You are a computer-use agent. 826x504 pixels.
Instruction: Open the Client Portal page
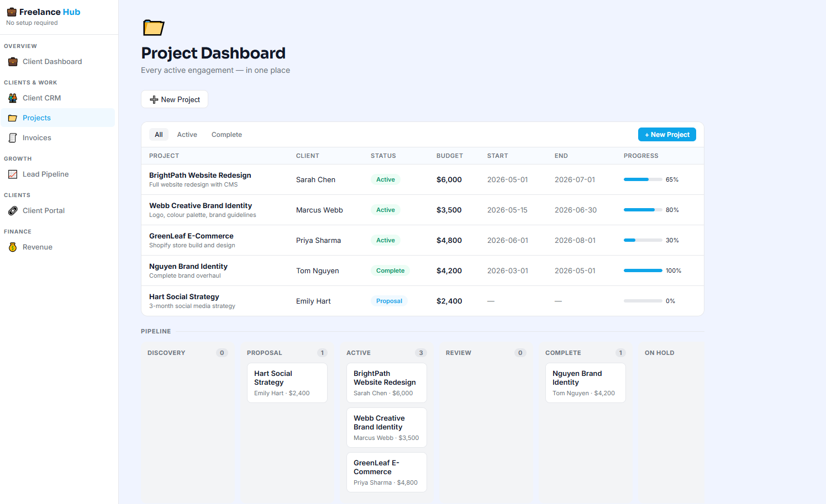point(58,211)
